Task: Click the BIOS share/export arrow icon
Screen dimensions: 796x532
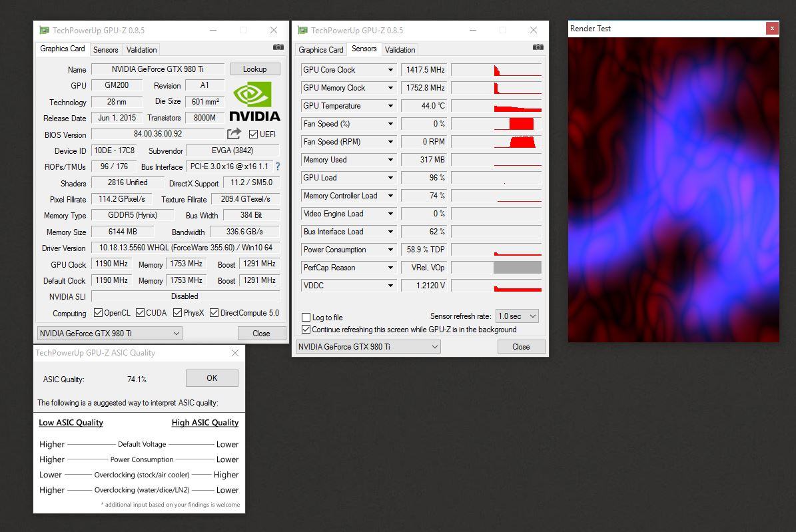Action: (234, 134)
